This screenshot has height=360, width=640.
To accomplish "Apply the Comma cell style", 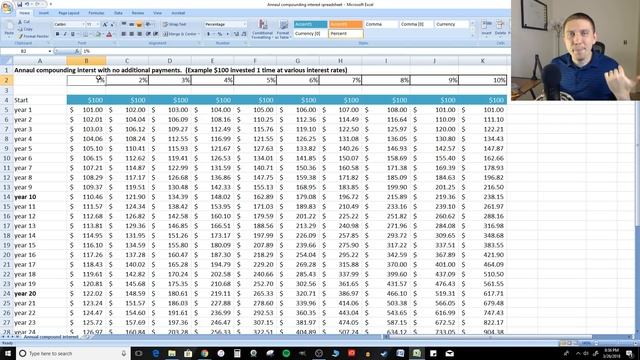I will coord(381,24).
